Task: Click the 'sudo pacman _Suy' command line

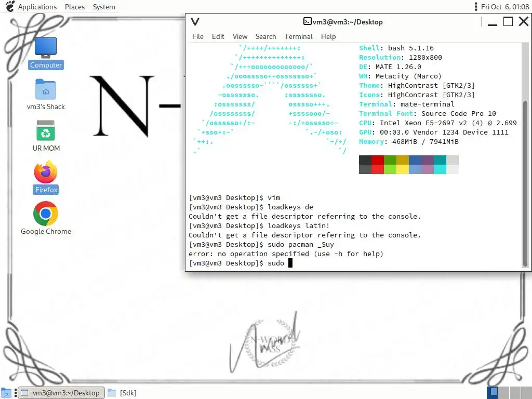Action: [x=261, y=244]
